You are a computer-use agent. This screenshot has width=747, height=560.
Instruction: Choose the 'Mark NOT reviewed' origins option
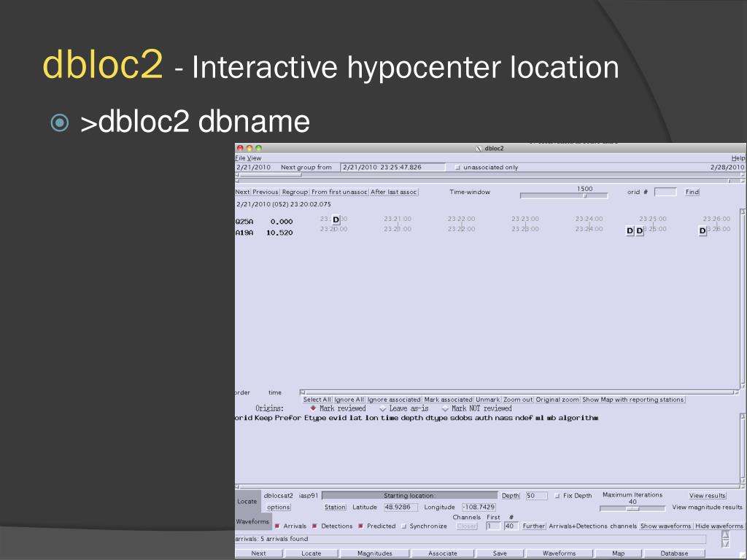tap(445, 408)
